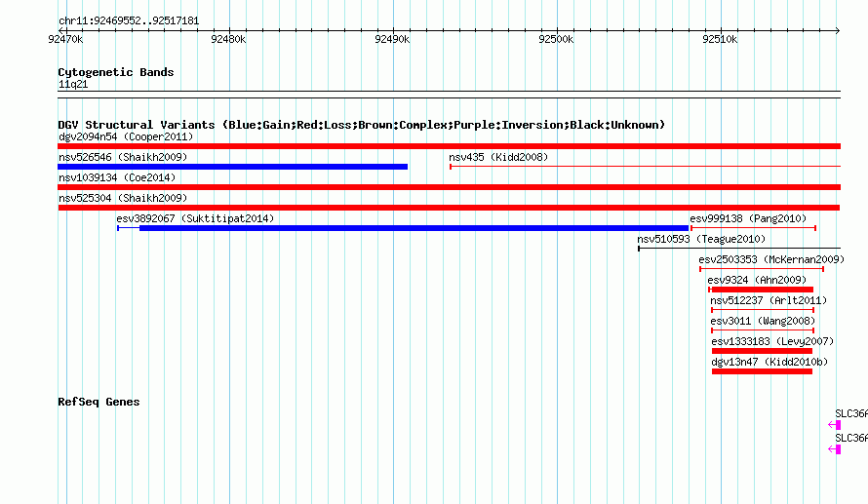The height and width of the screenshot is (504, 868).
Task: Click the Cytogenetic Bands track title
Action: tap(116, 72)
